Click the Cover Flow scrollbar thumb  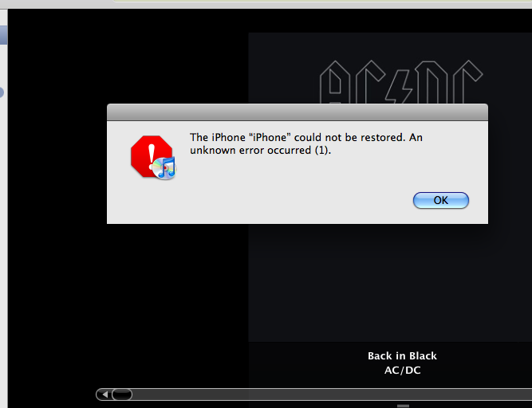tap(122, 394)
